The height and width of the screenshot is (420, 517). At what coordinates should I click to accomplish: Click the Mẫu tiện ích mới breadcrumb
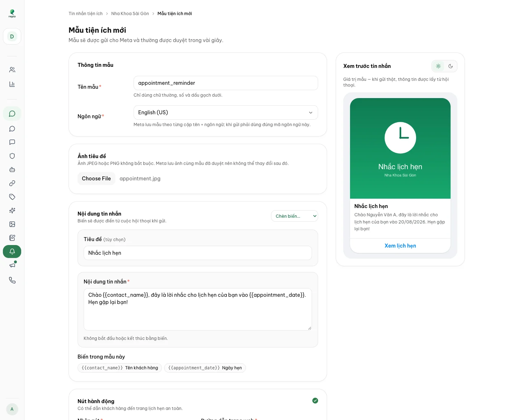click(x=175, y=14)
